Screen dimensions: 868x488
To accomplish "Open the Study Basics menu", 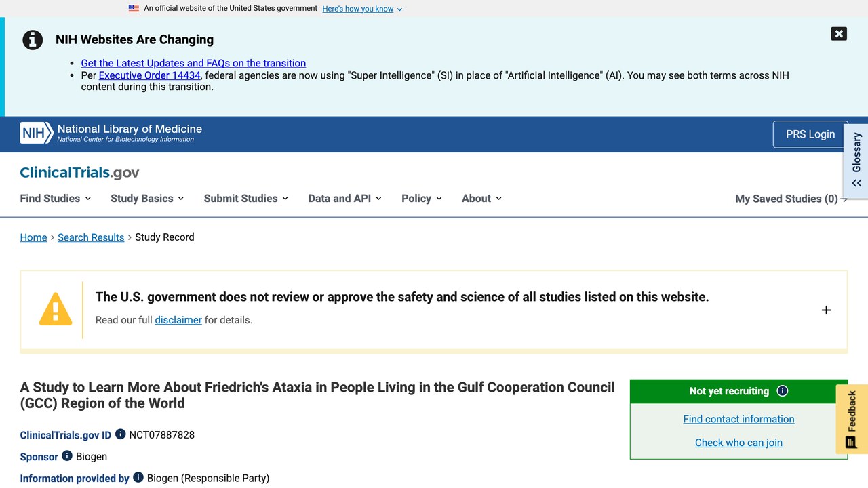I will tap(147, 198).
